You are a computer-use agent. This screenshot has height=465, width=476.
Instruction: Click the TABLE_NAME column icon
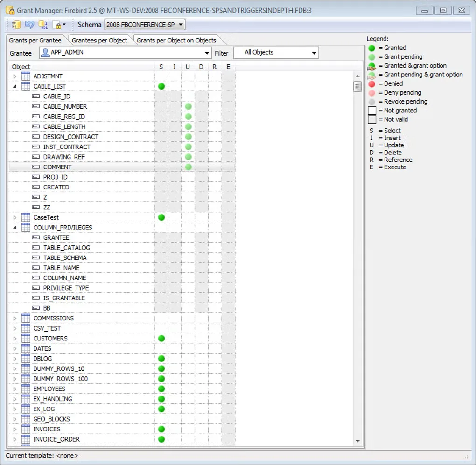pyautogui.click(x=36, y=268)
